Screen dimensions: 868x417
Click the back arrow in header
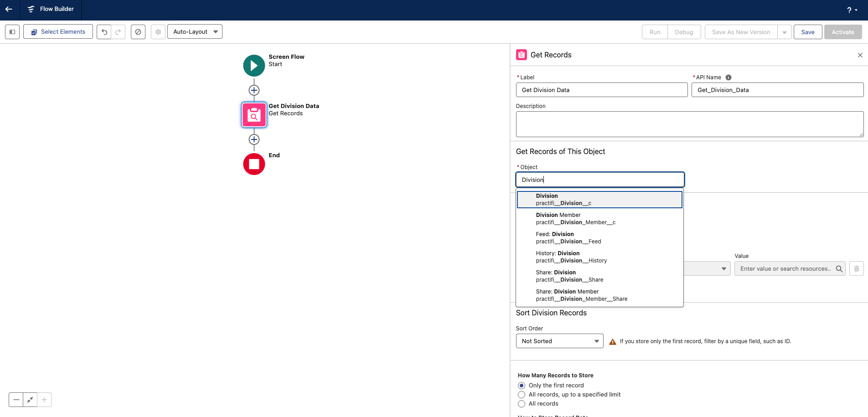tap(9, 9)
